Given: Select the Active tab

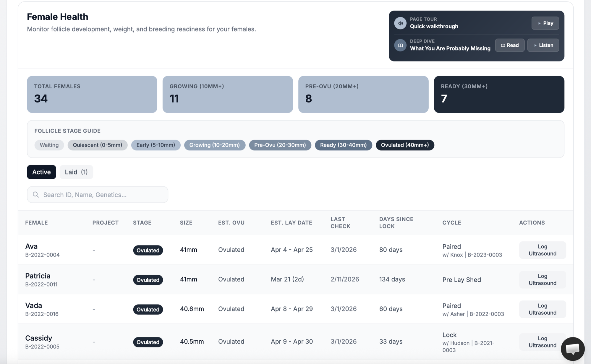Looking at the screenshot, I should 41,172.
